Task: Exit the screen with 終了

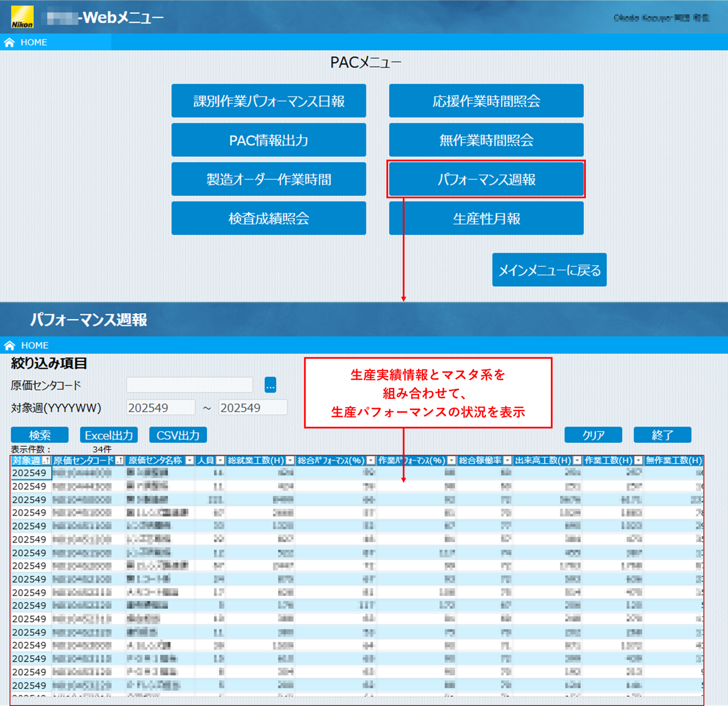Action: tap(662, 435)
